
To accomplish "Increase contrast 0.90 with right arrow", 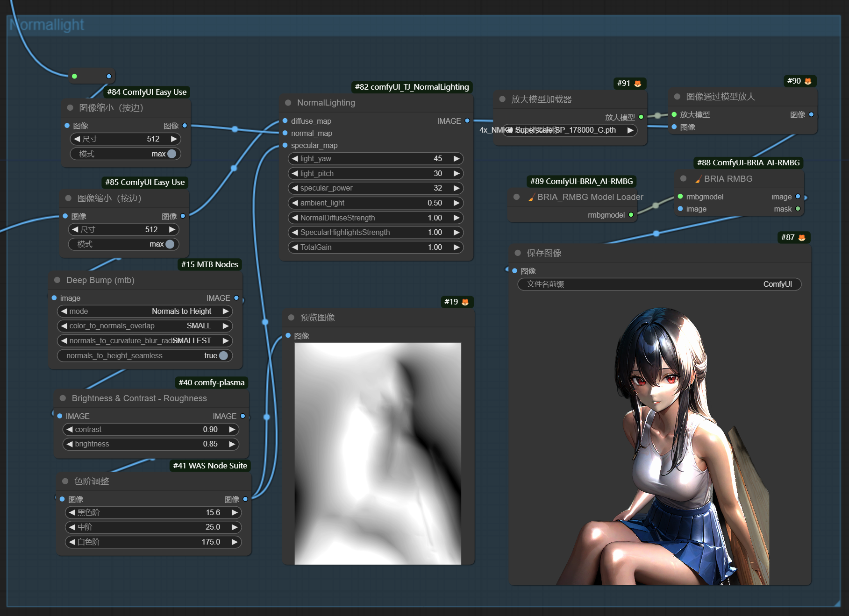I will point(232,429).
